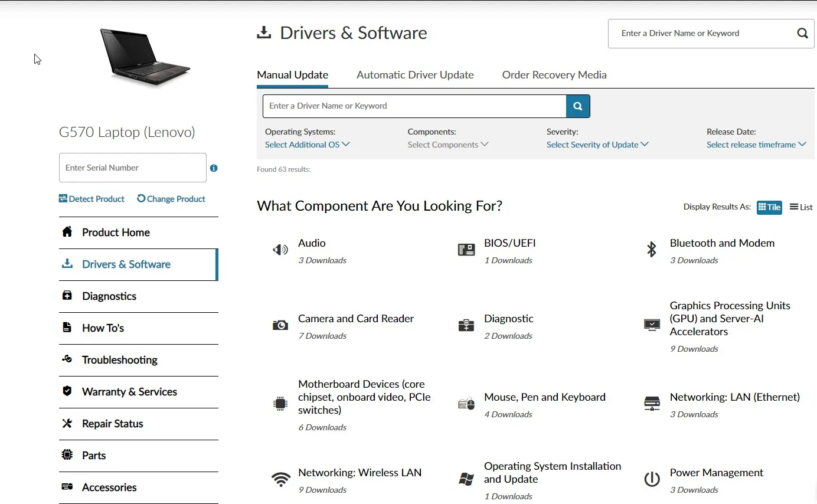Screen dimensions: 817x504
Task: Open the Select Severity of Update dropdown
Action: point(597,145)
